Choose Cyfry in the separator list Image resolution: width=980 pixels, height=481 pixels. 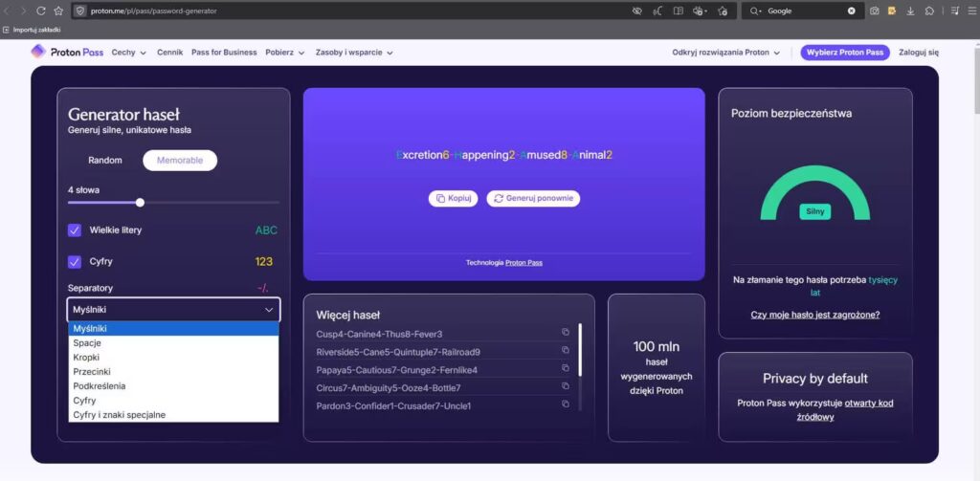(174, 401)
